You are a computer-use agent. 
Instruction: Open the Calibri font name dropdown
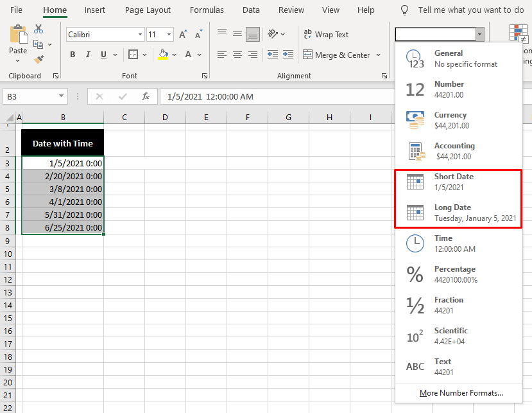tap(141, 33)
